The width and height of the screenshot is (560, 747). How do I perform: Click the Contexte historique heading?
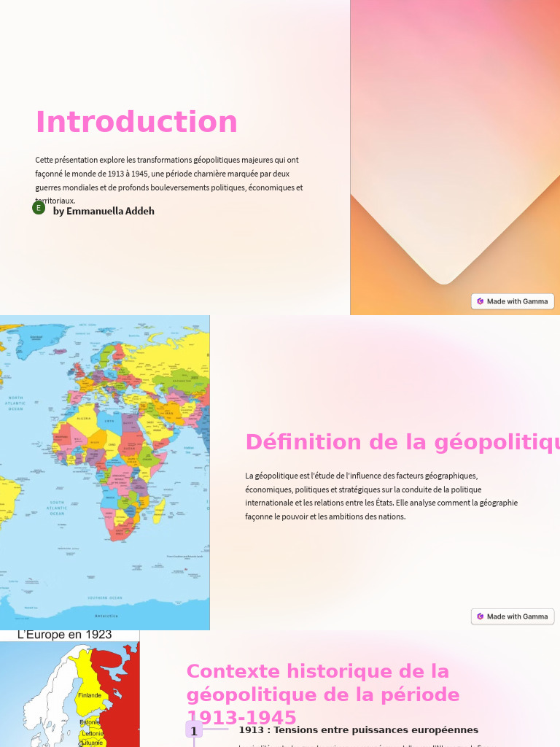point(323,694)
